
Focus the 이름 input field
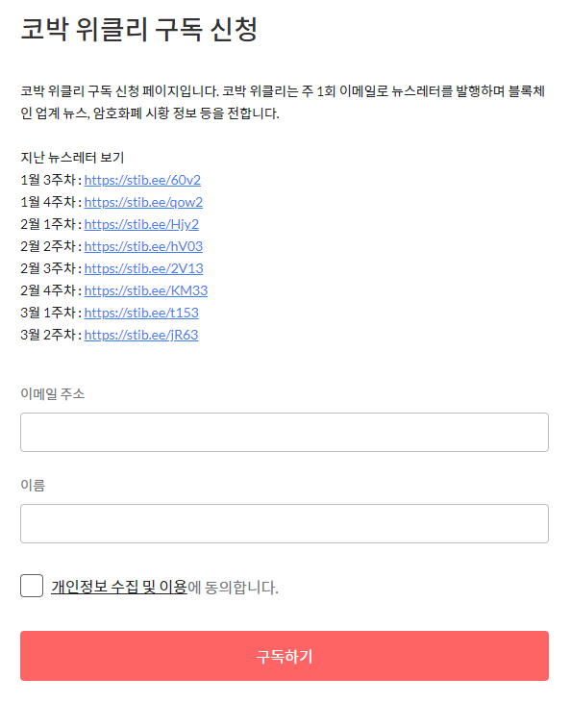pyautogui.click(x=285, y=524)
